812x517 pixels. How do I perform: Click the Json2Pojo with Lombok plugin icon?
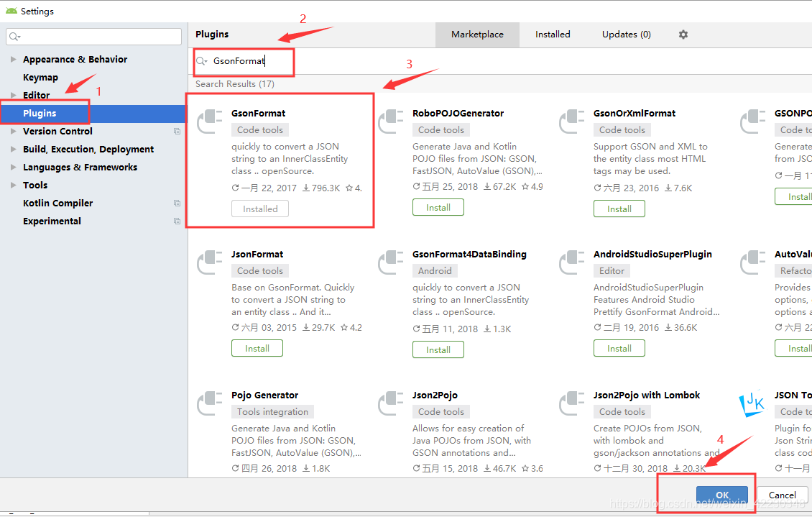572,403
